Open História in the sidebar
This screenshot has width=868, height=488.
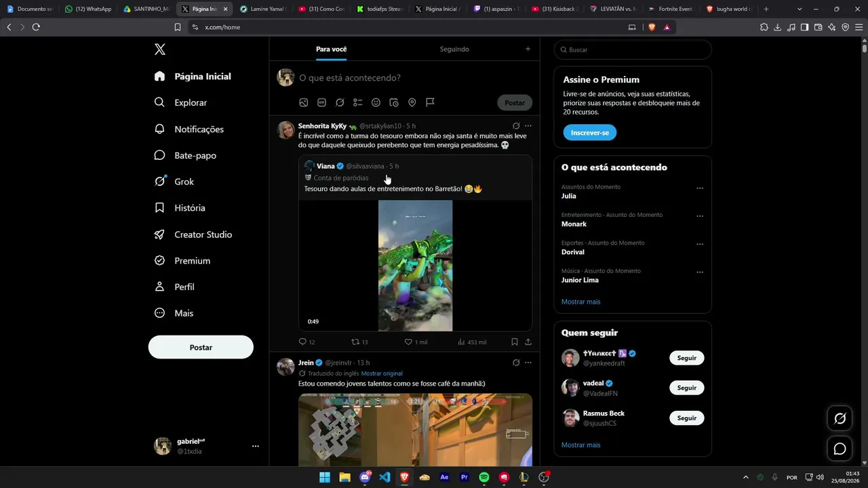tap(180, 208)
